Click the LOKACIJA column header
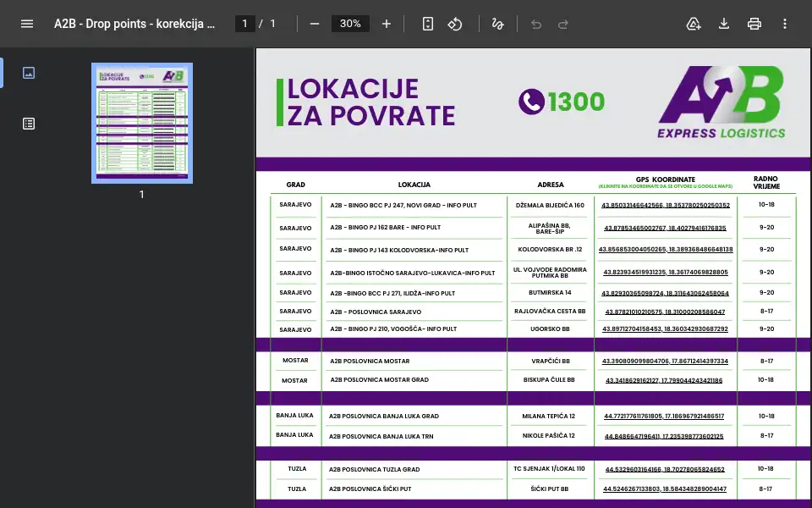 point(414,185)
